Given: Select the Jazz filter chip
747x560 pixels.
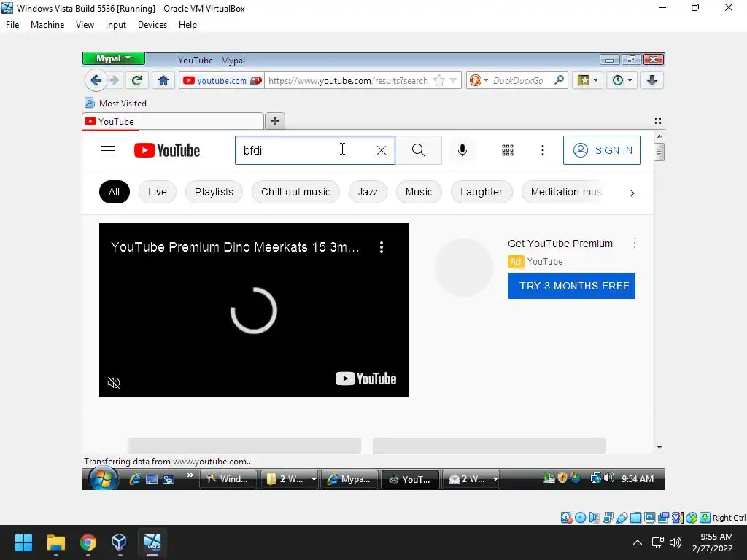Looking at the screenshot, I should pyautogui.click(x=368, y=192).
